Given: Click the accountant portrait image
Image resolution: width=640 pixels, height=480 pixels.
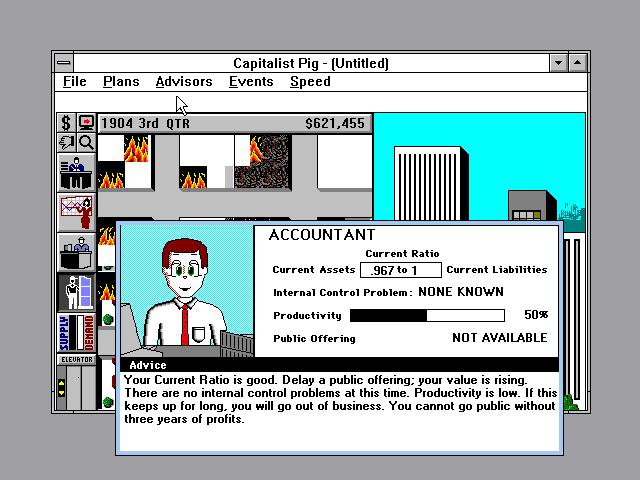Looking at the screenshot, I should (x=187, y=291).
